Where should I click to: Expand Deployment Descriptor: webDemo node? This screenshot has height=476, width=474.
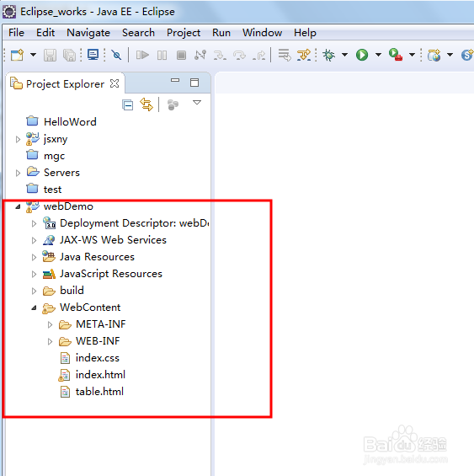pos(34,224)
